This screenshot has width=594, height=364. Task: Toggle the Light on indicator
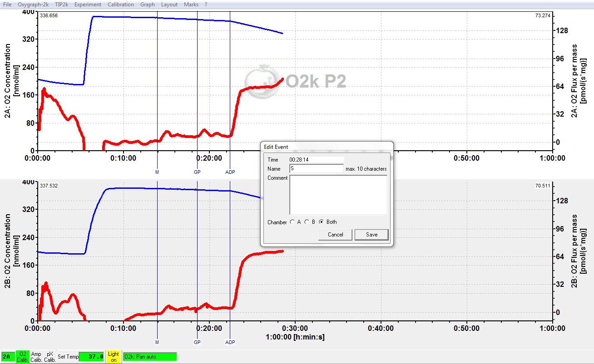coord(114,357)
